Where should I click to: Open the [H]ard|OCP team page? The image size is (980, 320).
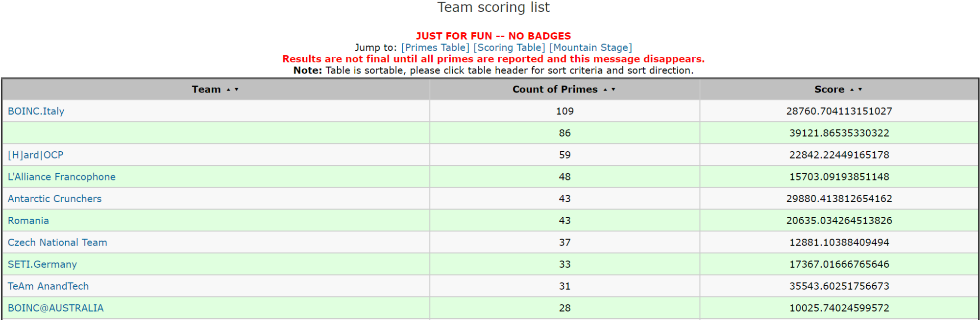coord(35,155)
